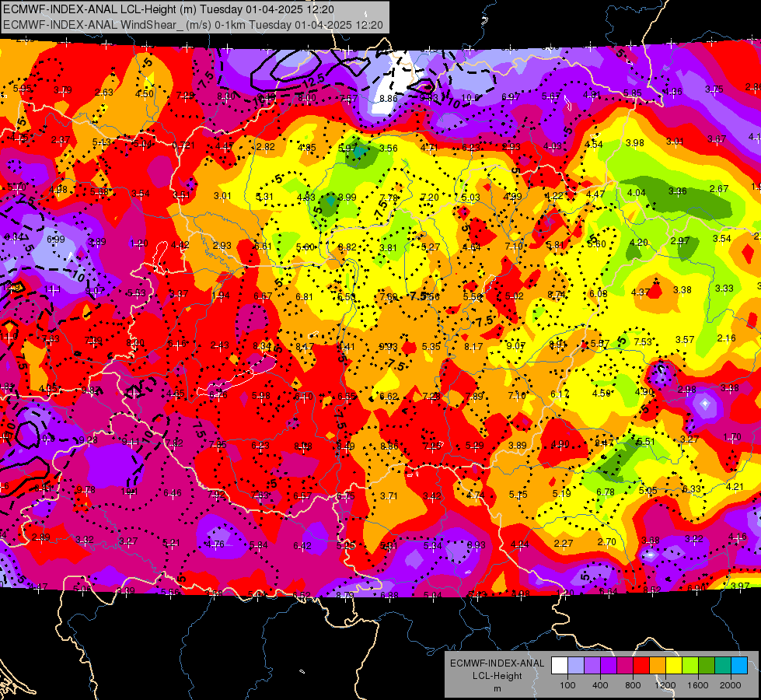Click the wind shear value 2.82

(266, 147)
